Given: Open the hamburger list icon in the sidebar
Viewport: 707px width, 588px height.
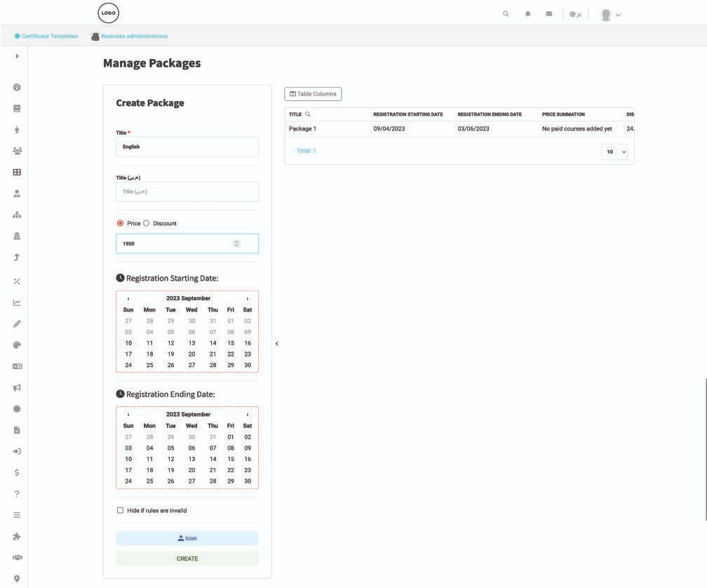Looking at the screenshot, I should (x=17, y=515).
